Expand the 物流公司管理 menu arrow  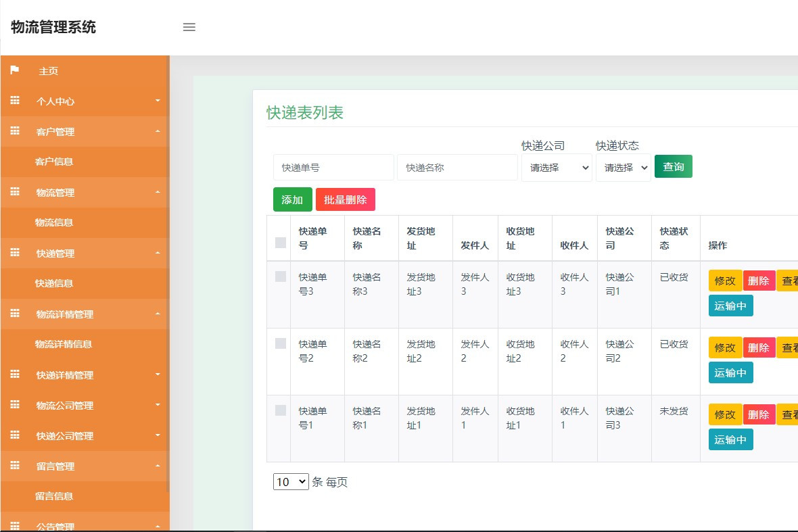(x=158, y=405)
